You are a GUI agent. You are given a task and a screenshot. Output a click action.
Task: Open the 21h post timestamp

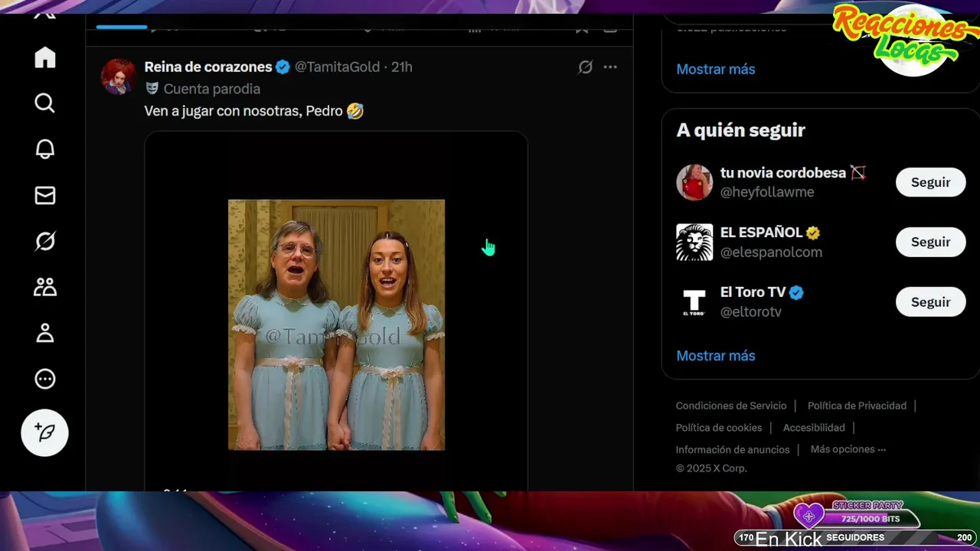click(402, 67)
